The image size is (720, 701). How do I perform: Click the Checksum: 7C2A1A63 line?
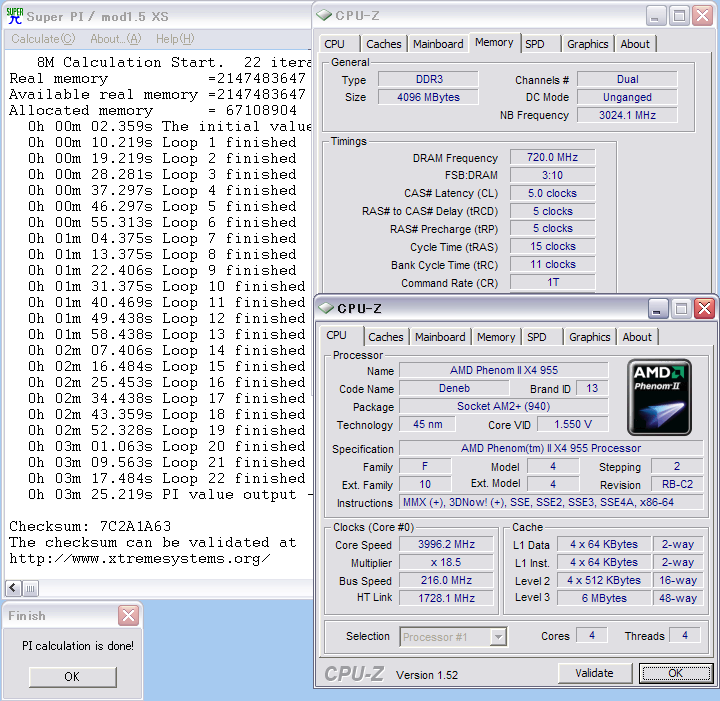click(90, 526)
